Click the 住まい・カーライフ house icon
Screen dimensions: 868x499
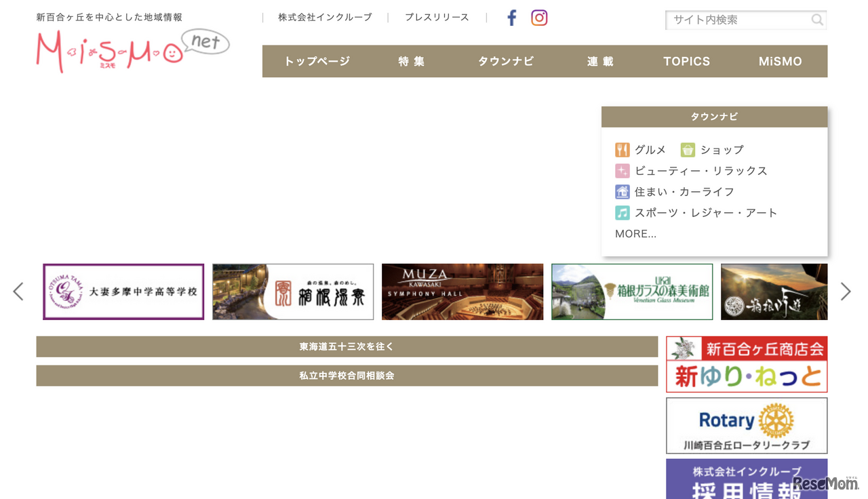click(x=623, y=192)
